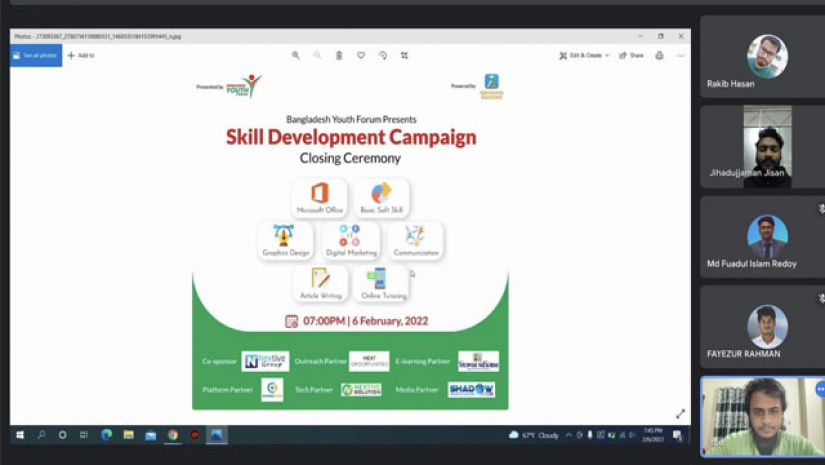This screenshot has height=465, width=825.
Task: Open the crop tool
Action: pyautogui.click(x=404, y=55)
